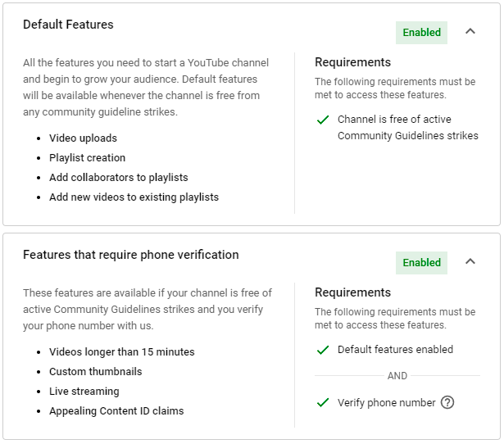504x444 pixels.
Task: Click the Playlist creation list item
Action: pos(87,158)
